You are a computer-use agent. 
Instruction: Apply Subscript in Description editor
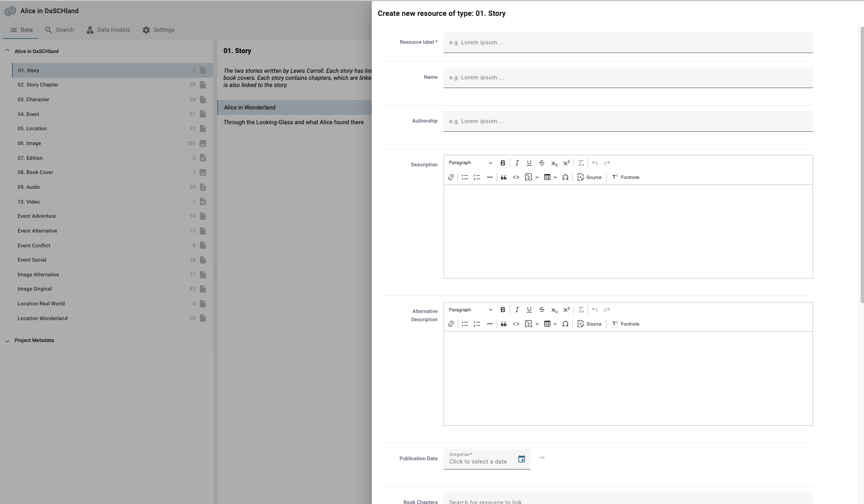[x=554, y=163]
